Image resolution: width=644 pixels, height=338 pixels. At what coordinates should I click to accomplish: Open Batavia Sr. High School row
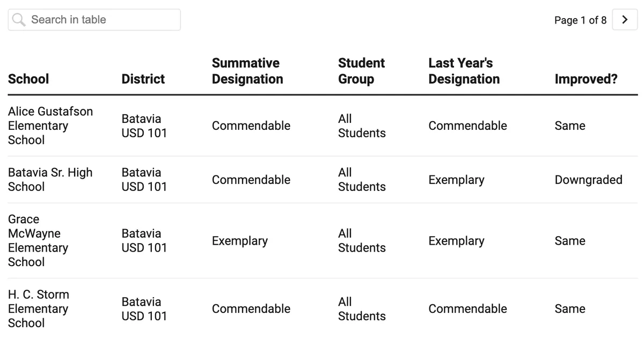50,180
